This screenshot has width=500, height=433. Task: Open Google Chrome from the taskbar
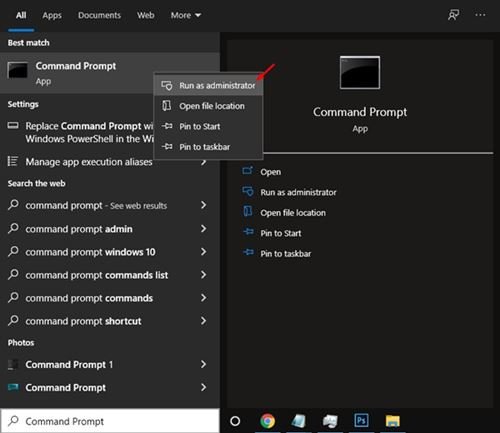coord(267,421)
